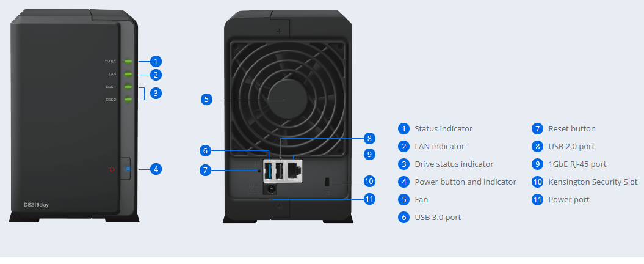Click callout marker 2 next to LAN LED
Screen dimensions: 644x264
click(156, 75)
